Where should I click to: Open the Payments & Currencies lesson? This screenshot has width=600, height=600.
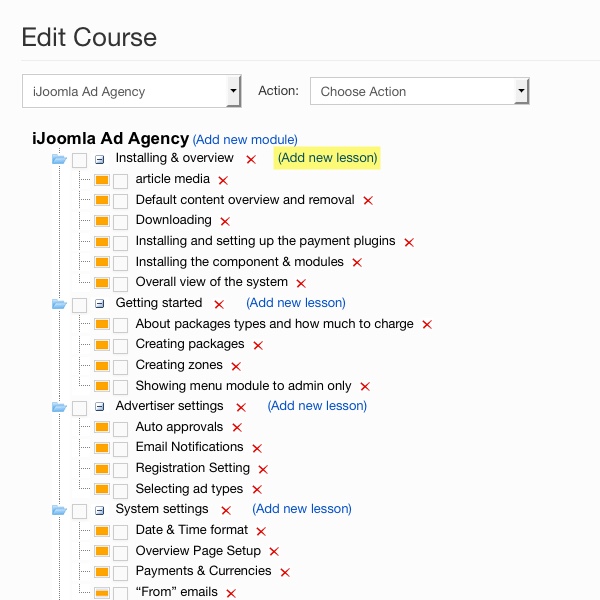pos(204,571)
